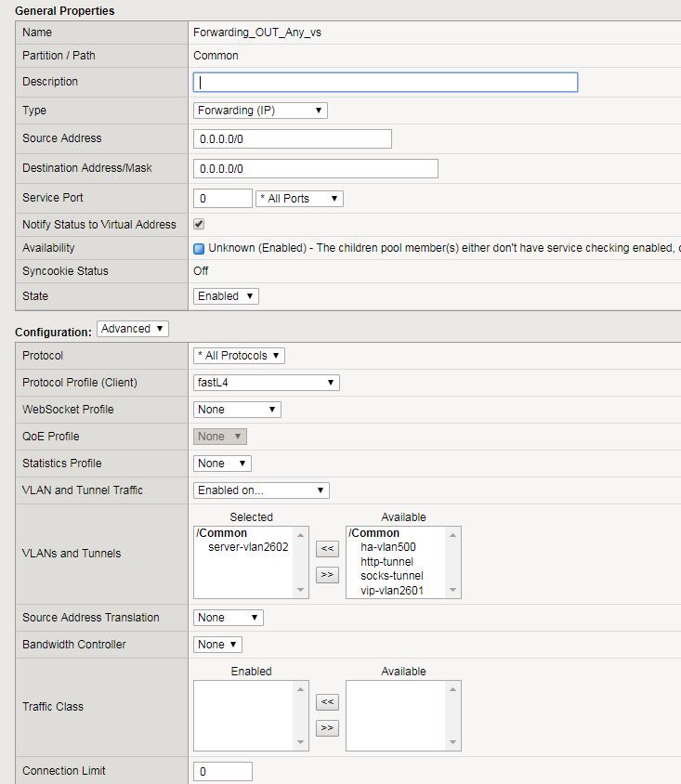681x784 pixels.
Task: Click the Connection Limit input field
Action: [222, 771]
